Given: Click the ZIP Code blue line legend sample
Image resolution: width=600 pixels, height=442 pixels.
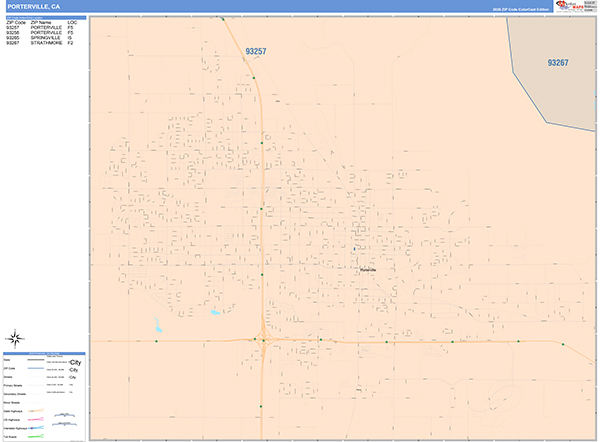Looking at the screenshot, I should 36,368.
